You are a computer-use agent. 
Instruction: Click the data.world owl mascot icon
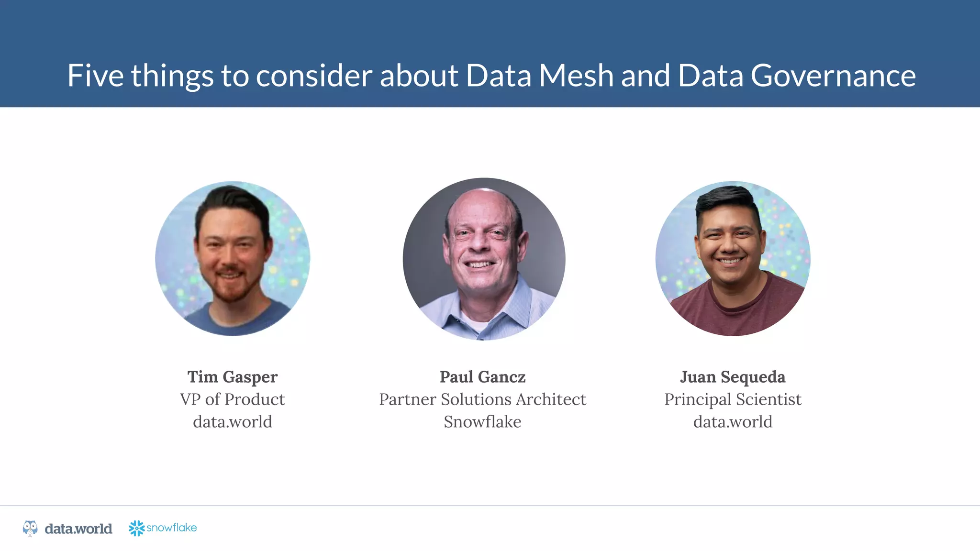(30, 528)
